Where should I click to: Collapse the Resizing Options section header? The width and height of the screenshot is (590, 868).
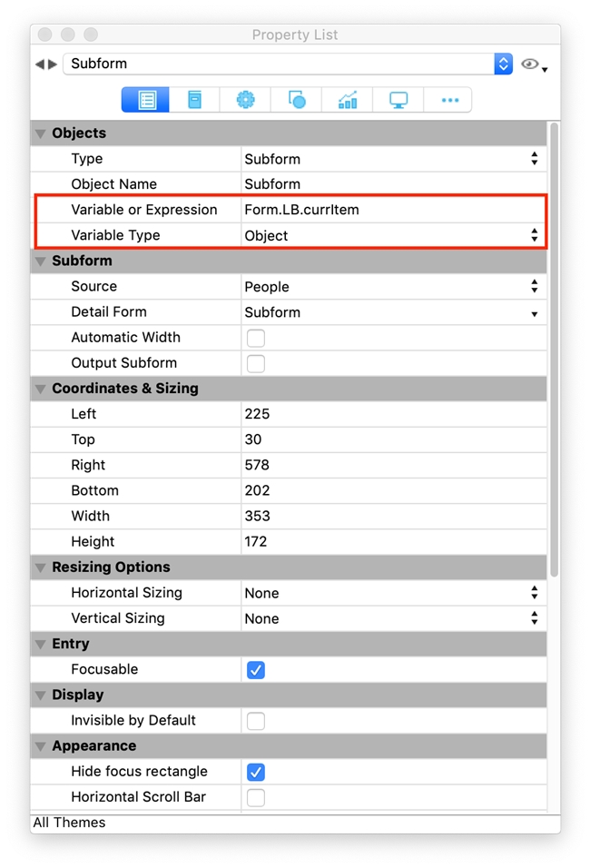pyautogui.click(x=40, y=567)
